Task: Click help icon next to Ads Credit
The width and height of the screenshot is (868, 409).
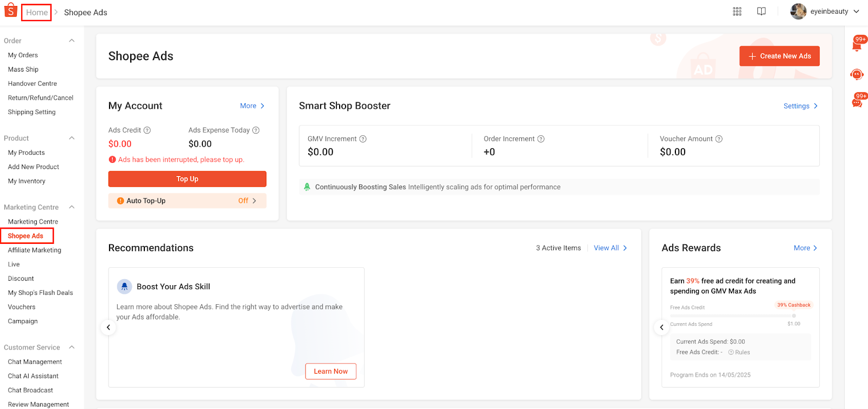Action: coord(147,130)
